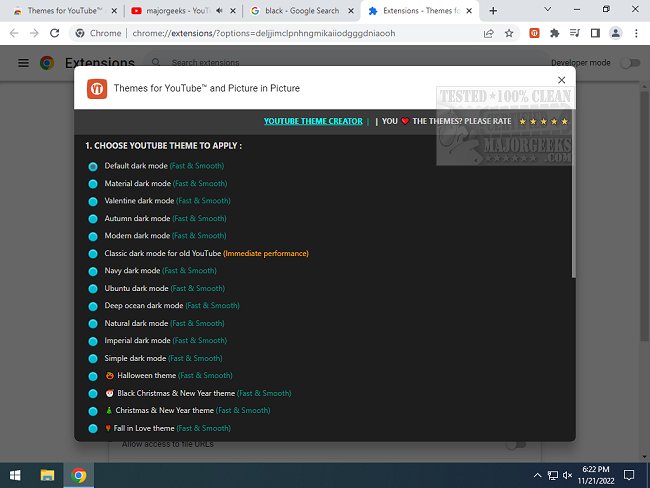The height and width of the screenshot is (488, 650).
Task: Open taskbar clock and date
Action: (x=596, y=475)
